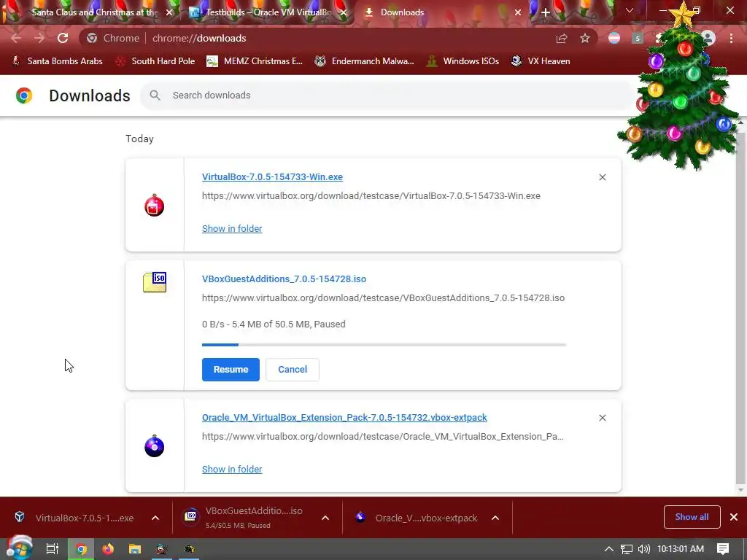
Task: Click the 'S' extension icon
Action: click(638, 38)
